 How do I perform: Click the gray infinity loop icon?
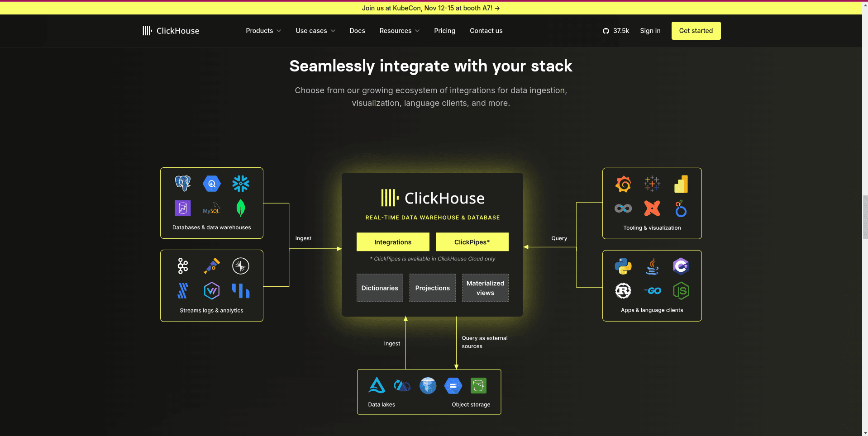click(623, 209)
